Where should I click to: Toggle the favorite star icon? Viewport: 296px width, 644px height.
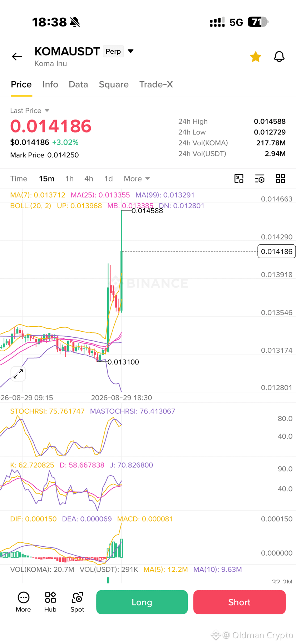(256, 57)
